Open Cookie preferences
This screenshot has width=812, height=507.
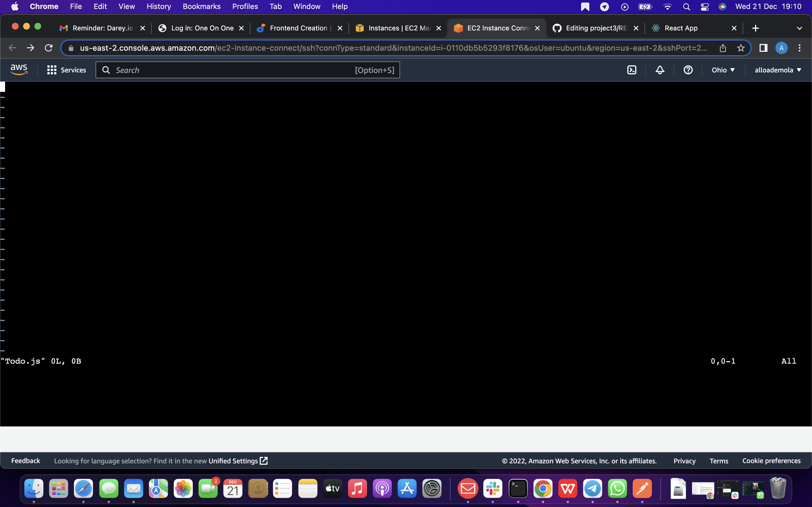coord(771,461)
